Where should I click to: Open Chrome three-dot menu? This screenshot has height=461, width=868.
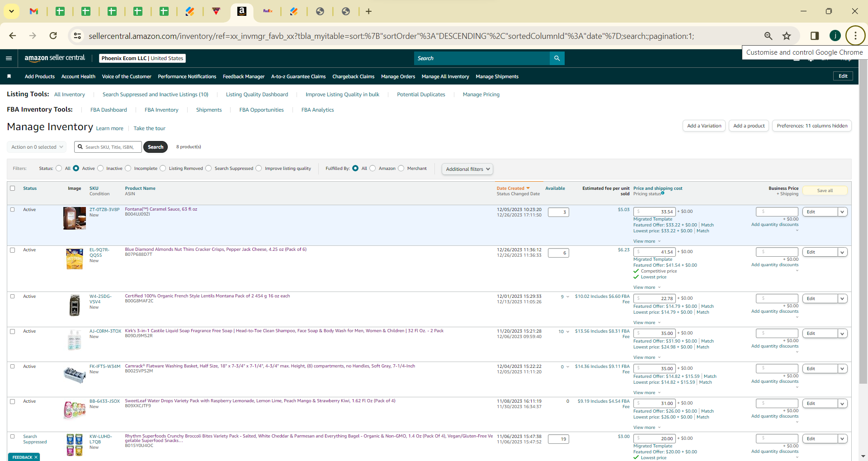(855, 36)
